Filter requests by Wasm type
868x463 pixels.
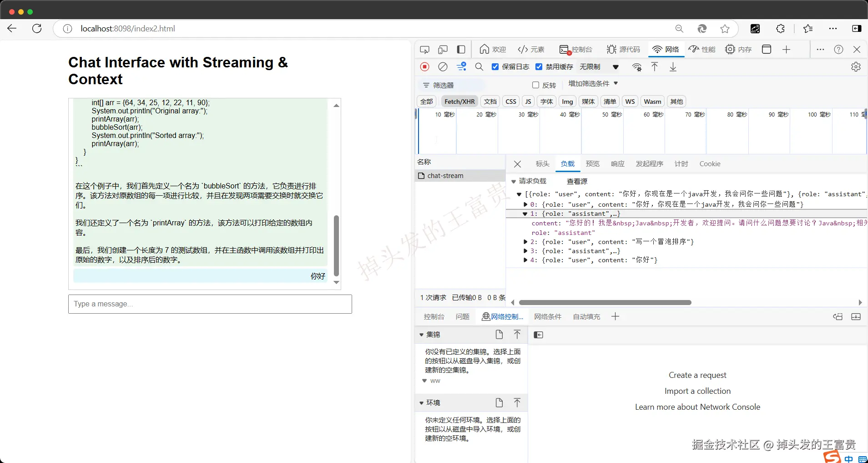(652, 102)
